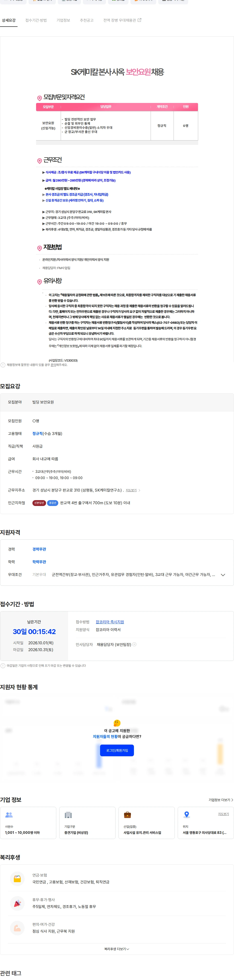The image size is (234, 980).
Task: Click the external link icon beside 전역 장병 우대채용관
Action: [139, 20]
